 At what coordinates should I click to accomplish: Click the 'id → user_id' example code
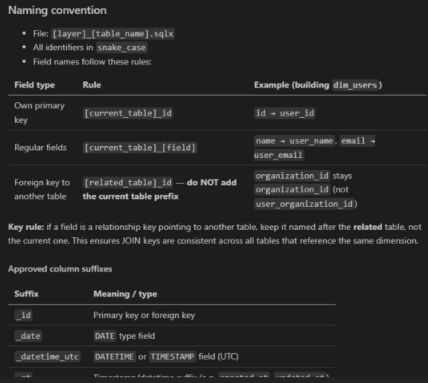tap(285, 113)
